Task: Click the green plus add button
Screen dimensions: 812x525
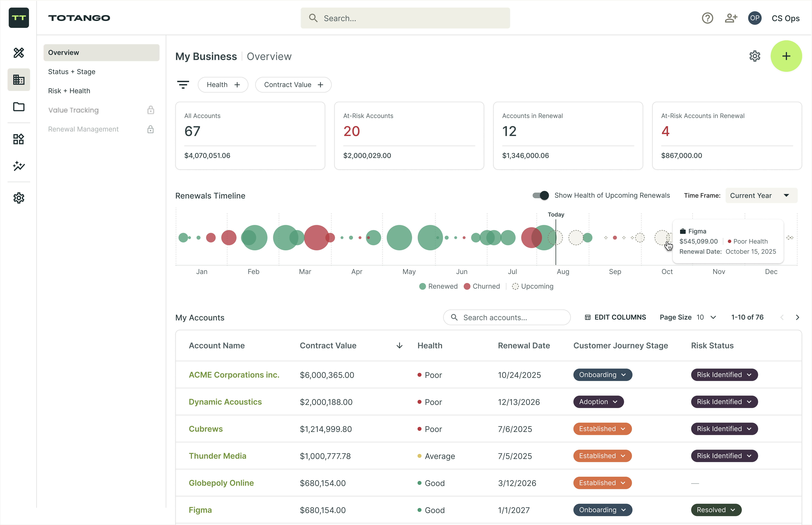Action: pos(786,56)
